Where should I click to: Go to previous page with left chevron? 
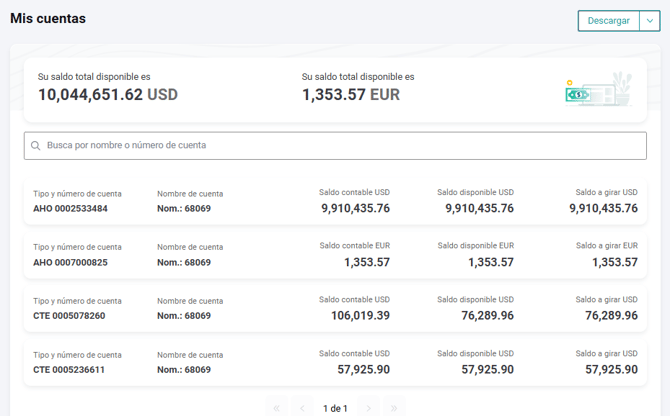click(303, 408)
